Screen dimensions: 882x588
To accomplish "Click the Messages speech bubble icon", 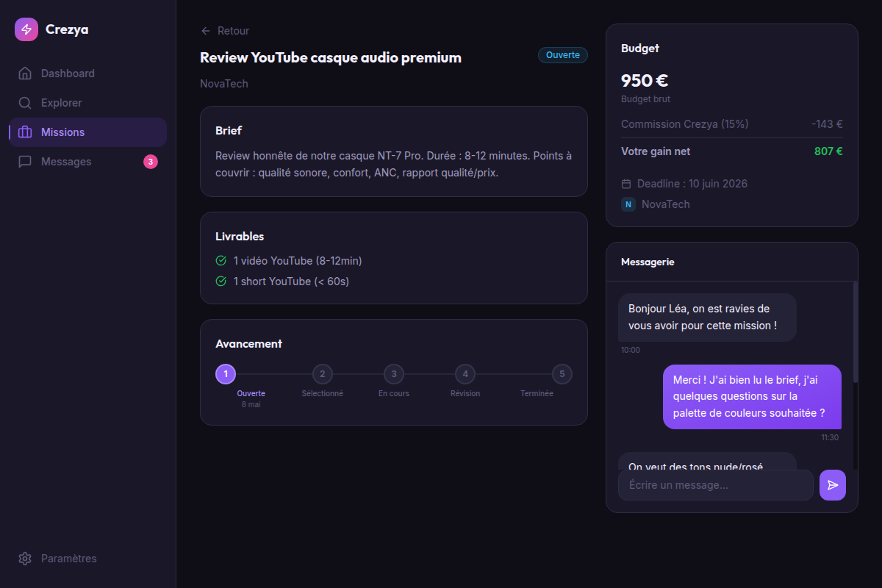I will 25,162.
